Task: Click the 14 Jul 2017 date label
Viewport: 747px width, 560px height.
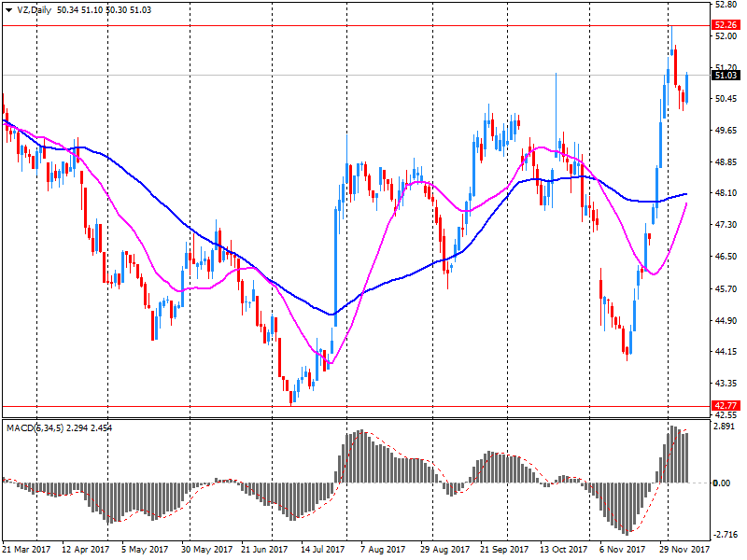Action: pos(322,550)
